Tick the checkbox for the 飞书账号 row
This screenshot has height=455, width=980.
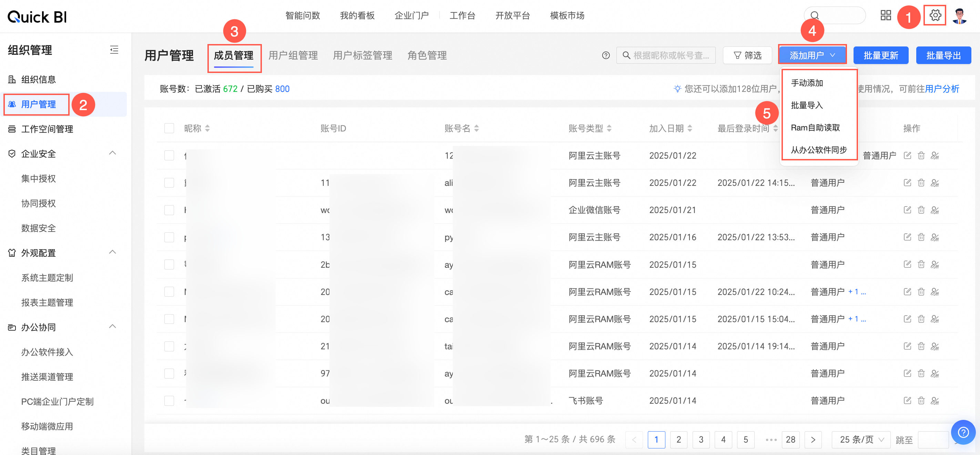click(x=169, y=401)
